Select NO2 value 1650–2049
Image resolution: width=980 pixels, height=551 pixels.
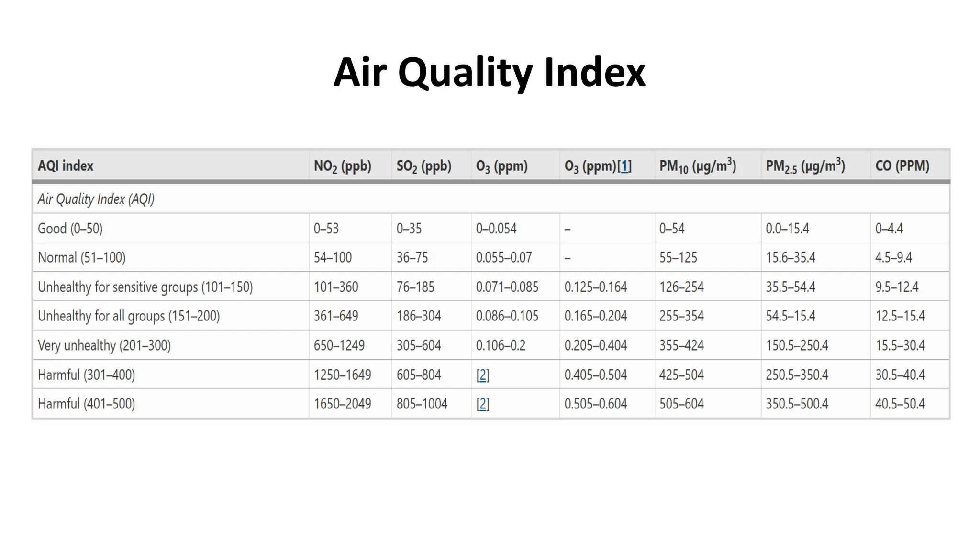click(x=343, y=404)
